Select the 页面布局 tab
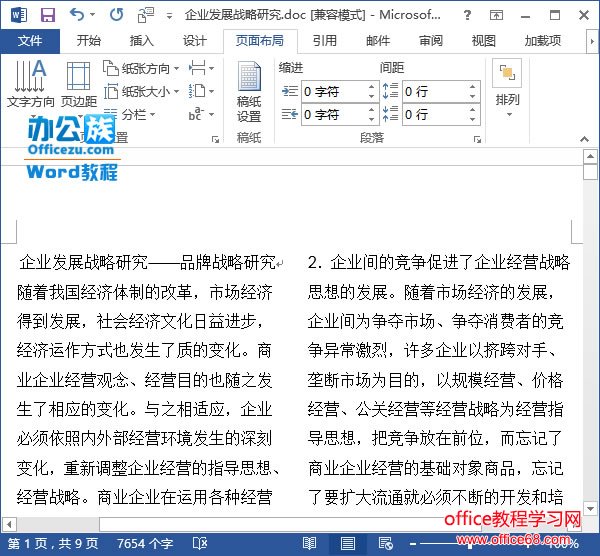This screenshot has width=600, height=556. [260, 41]
